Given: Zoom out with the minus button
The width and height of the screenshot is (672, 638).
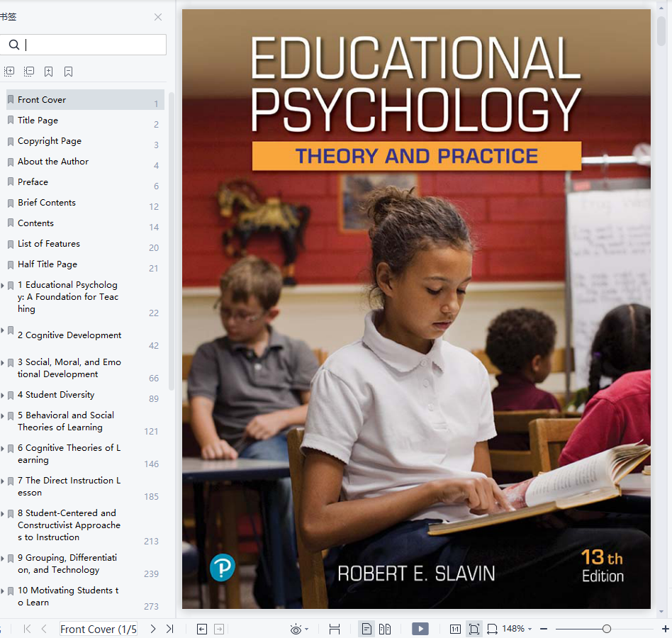Looking at the screenshot, I should click(544, 629).
